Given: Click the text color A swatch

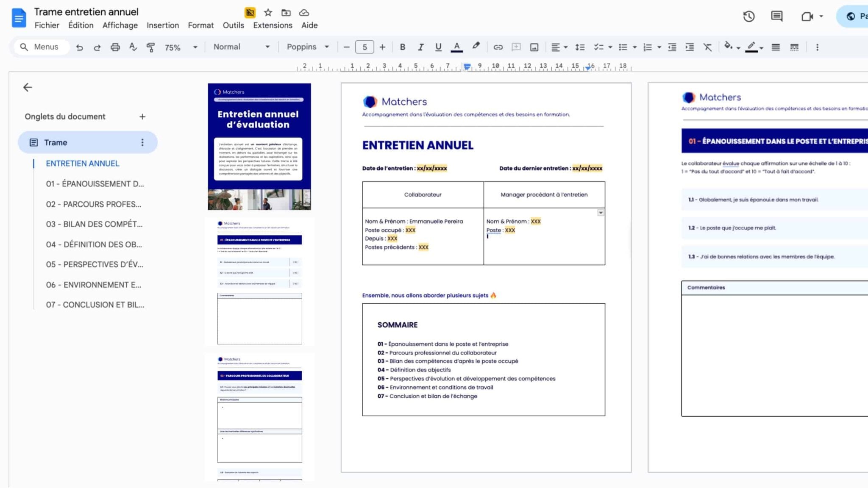Looking at the screenshot, I should [x=456, y=47].
